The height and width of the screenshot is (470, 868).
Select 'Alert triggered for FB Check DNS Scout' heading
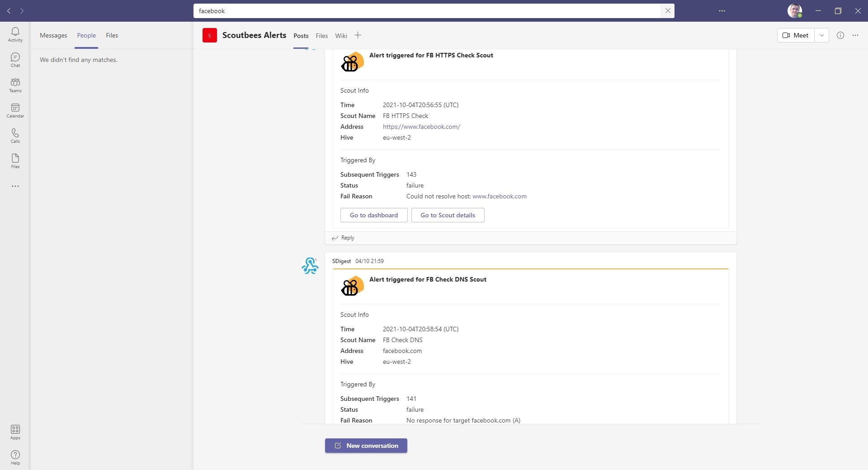click(428, 279)
